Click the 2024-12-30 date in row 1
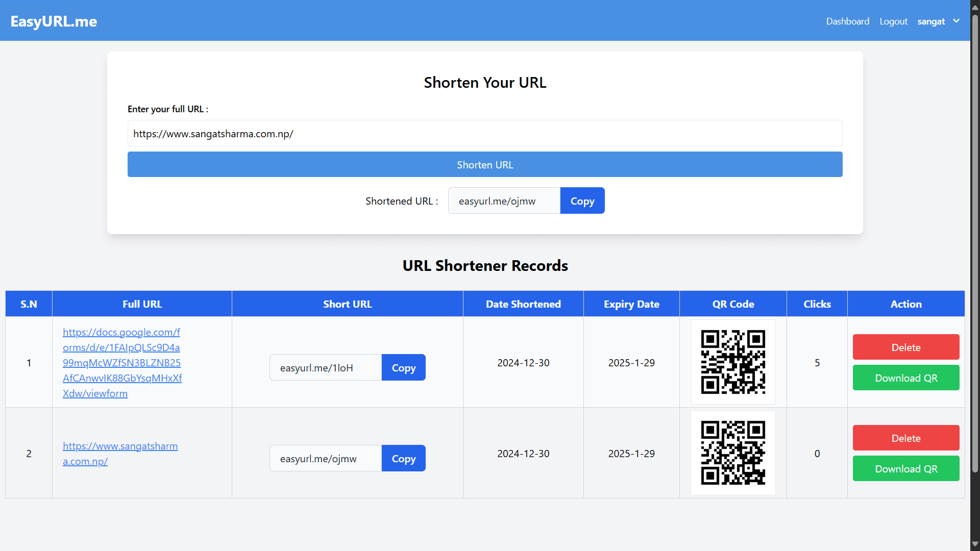The width and height of the screenshot is (980, 551). point(523,363)
